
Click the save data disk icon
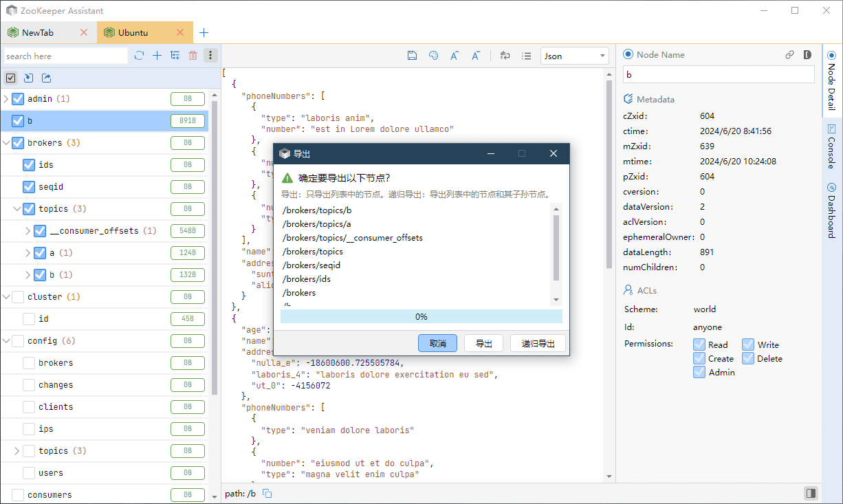(x=412, y=56)
